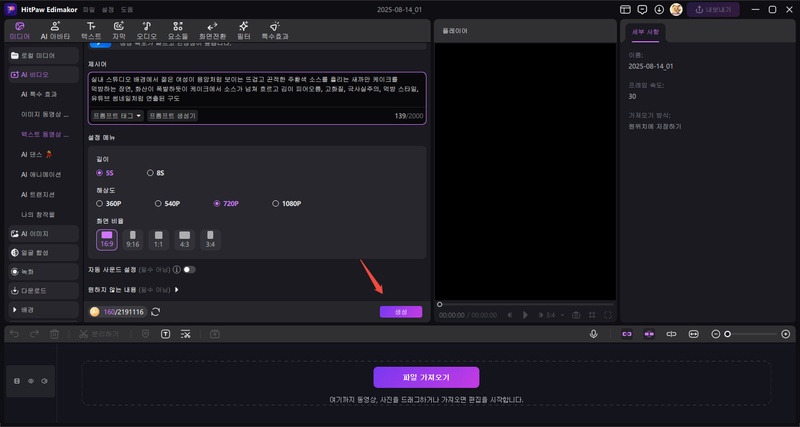Click the timeline zoom slider handle
The image size is (800, 427).
[728, 334]
